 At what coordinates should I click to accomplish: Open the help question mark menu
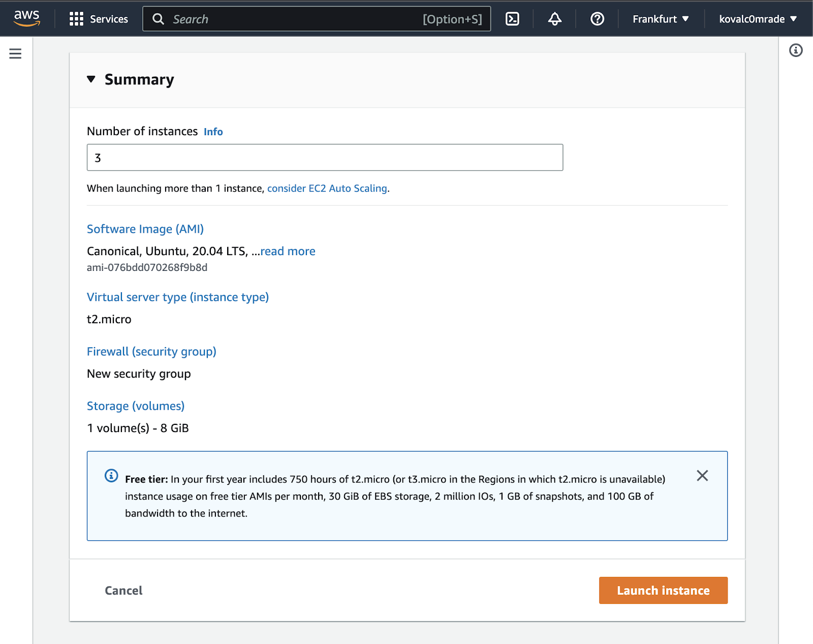tap(597, 19)
